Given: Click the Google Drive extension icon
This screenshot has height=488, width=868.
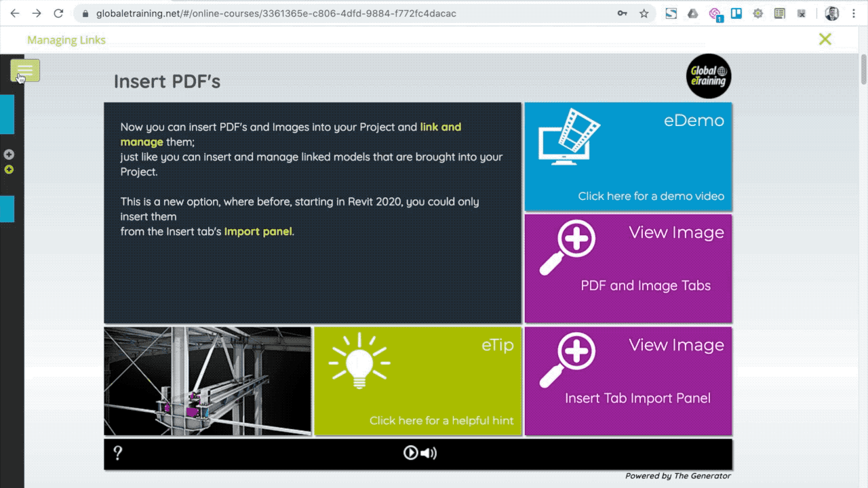Looking at the screenshot, I should point(692,14).
